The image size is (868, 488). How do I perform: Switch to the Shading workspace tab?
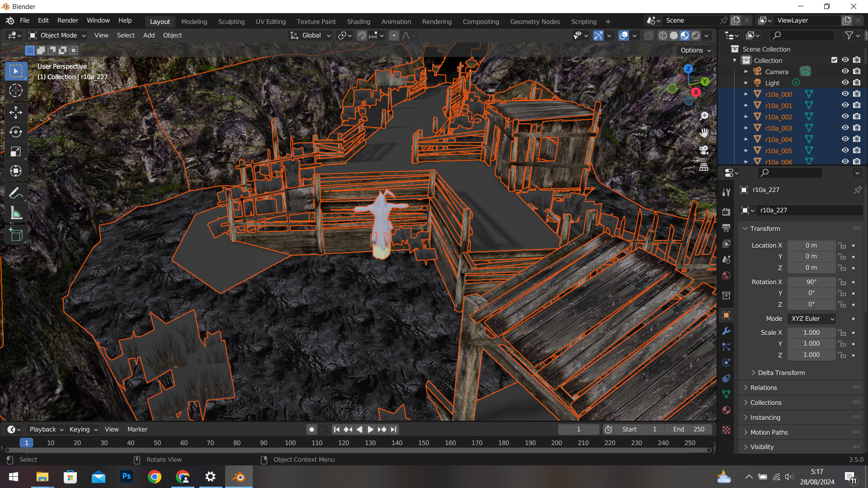click(x=359, y=22)
